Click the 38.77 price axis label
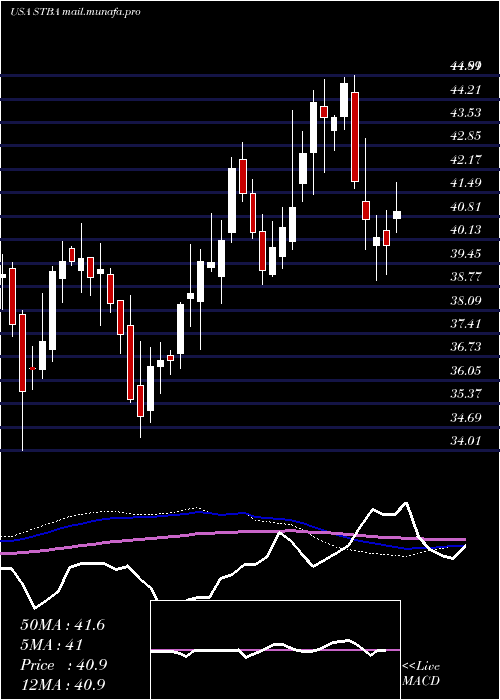 466,276
